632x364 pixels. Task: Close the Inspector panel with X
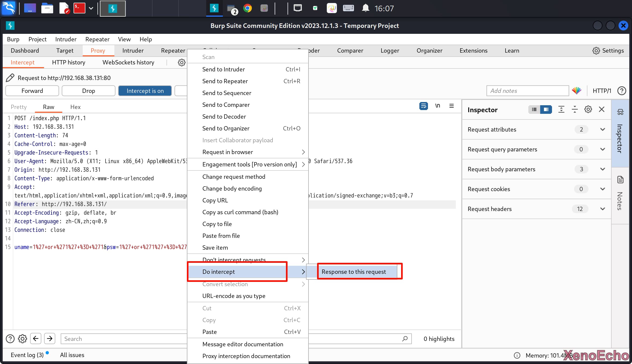[x=602, y=110]
